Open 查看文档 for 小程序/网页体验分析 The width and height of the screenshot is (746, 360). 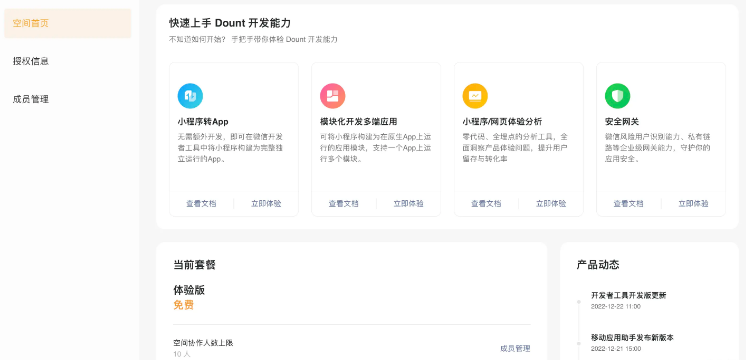tap(486, 204)
